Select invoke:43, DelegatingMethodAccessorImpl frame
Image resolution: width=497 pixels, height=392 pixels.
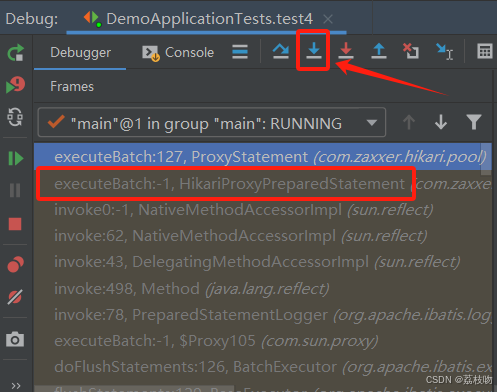click(263, 262)
